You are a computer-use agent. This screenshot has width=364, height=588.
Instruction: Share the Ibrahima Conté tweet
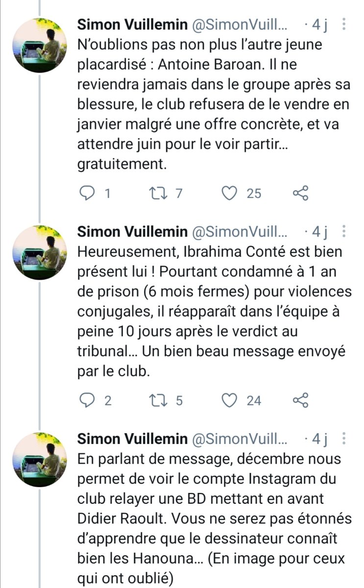pos(300,401)
